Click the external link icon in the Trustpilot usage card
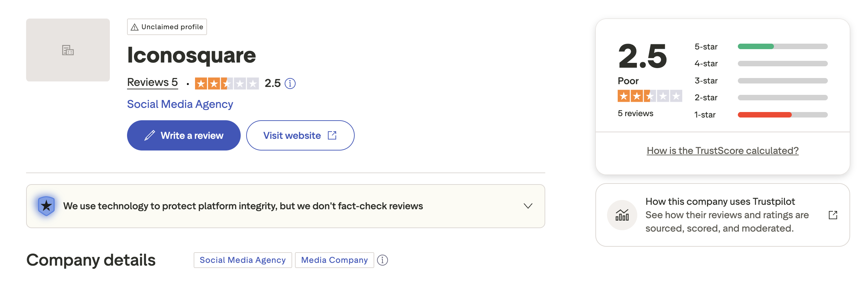The width and height of the screenshot is (868, 290). point(834,215)
